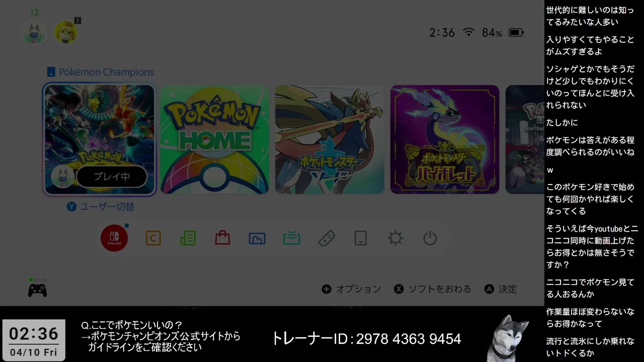644x362 pixels.
Task: Select the Pokémon Champions game tile
Action: [x=99, y=139]
